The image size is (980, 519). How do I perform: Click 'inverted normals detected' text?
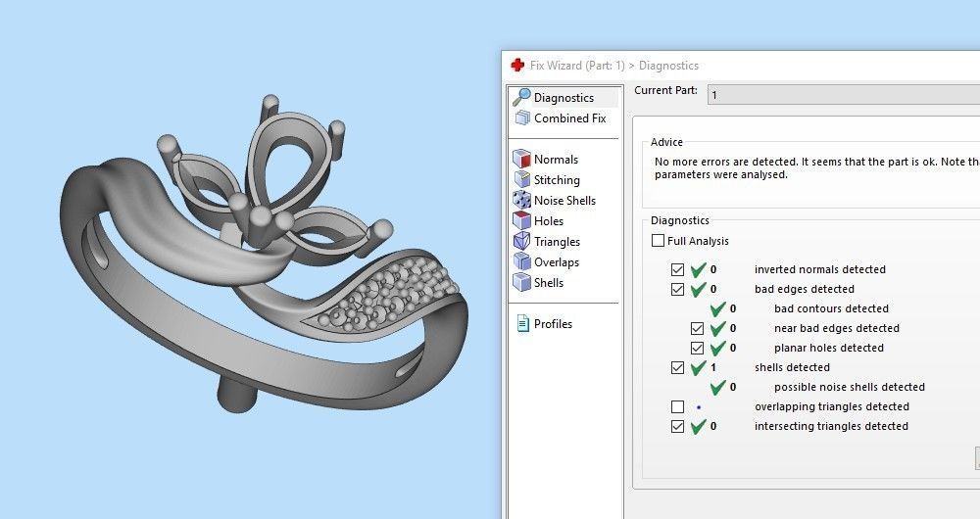pyautogui.click(x=820, y=270)
